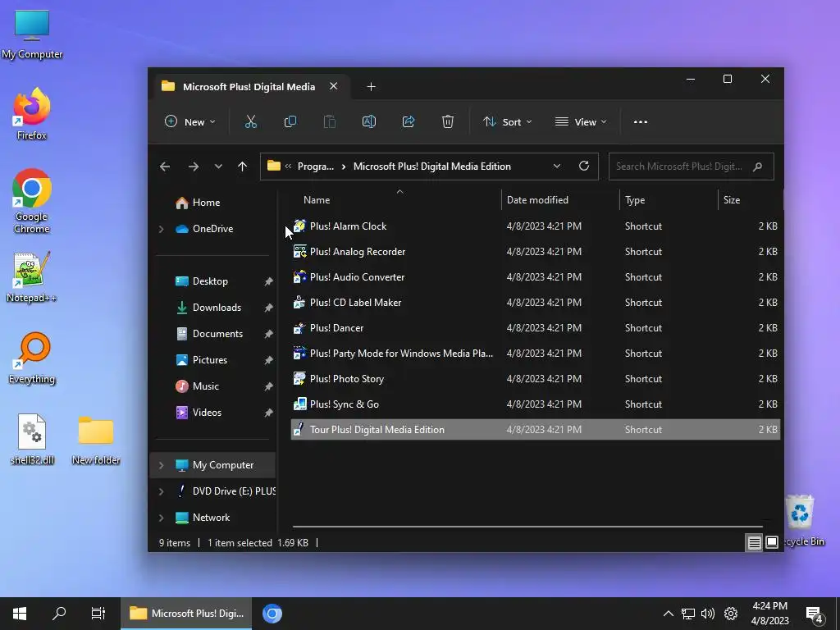Click Progra... breadcrumb in address bar
Screen dimensions: 840x630
[316, 166]
